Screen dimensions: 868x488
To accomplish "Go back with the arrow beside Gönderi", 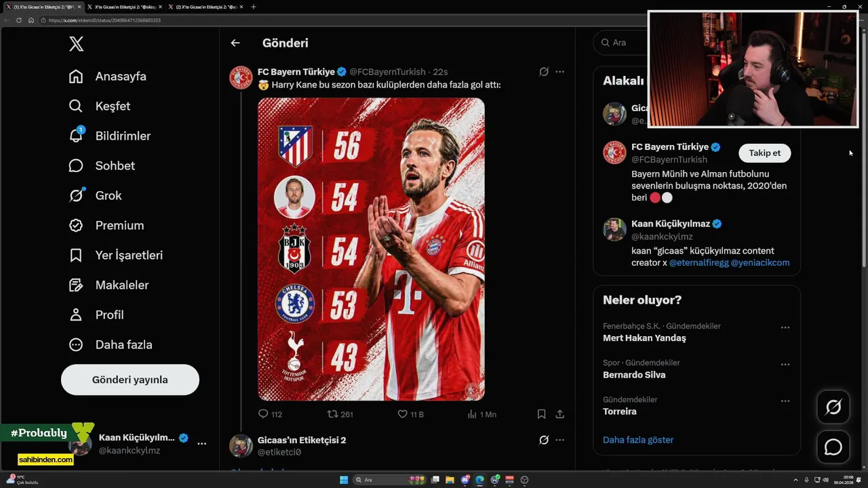I will point(235,43).
